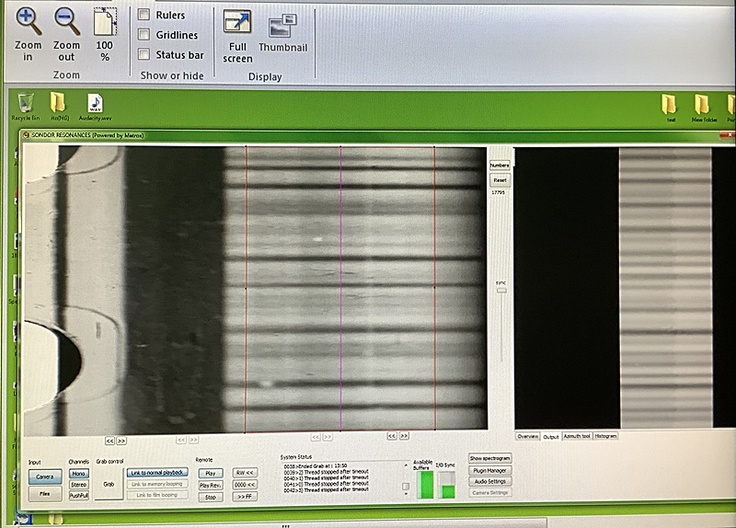Click the sync vertical slider handle
Viewport: 736px width, 528px height.
(501, 289)
